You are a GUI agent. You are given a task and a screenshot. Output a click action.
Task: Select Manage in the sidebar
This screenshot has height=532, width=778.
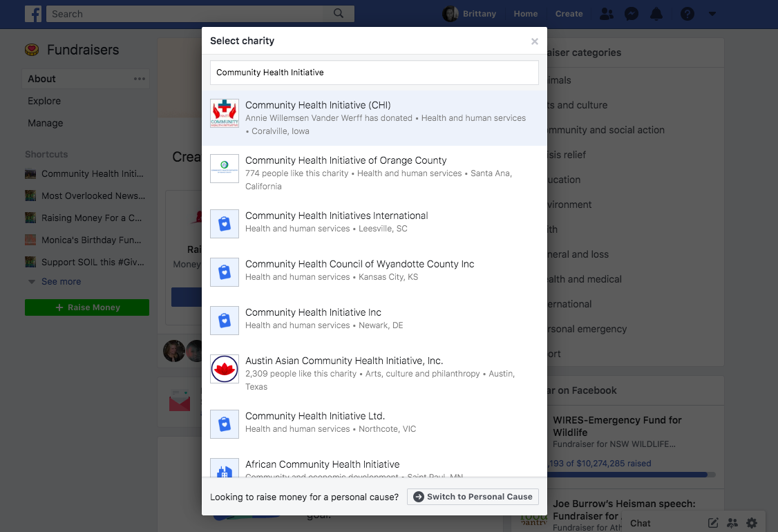coord(45,123)
